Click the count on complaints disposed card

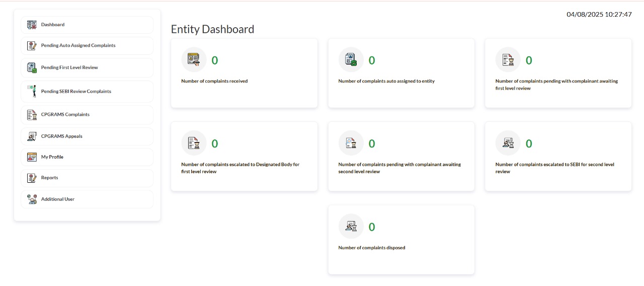pyautogui.click(x=372, y=227)
